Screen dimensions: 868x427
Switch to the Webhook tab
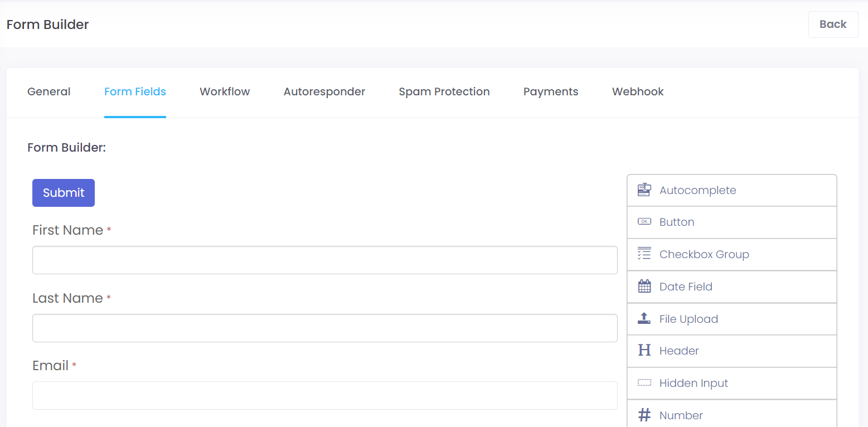637,92
